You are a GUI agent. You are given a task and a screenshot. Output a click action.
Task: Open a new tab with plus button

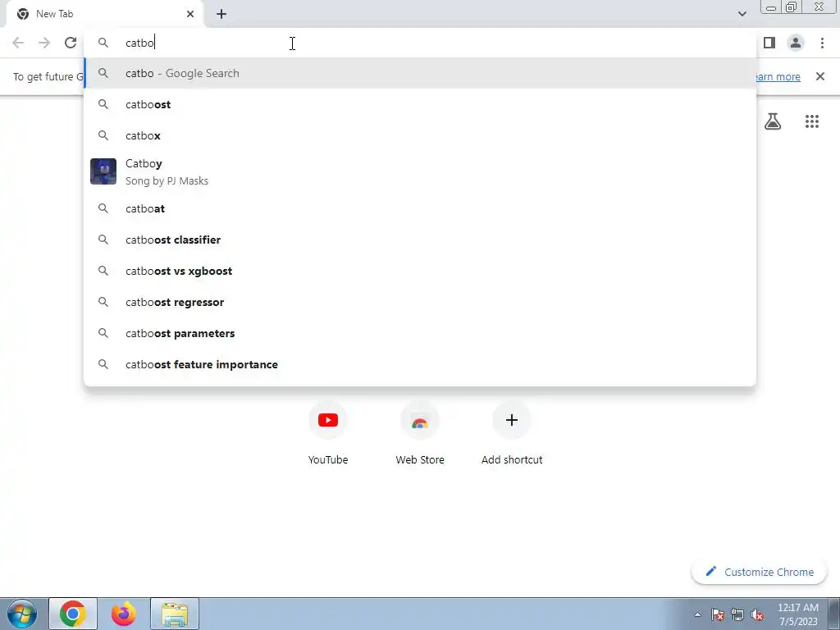click(x=221, y=14)
